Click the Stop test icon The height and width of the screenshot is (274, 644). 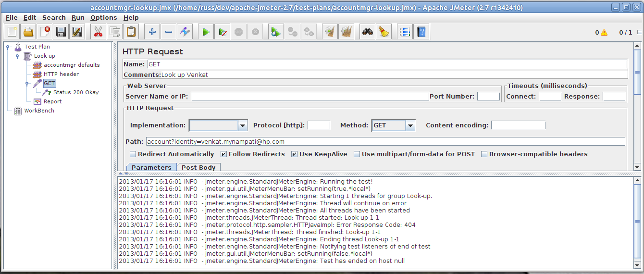[x=238, y=32]
